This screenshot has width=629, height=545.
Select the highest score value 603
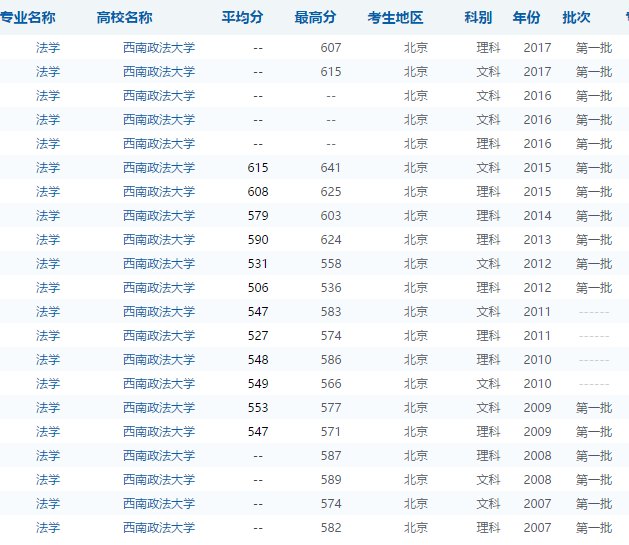tap(331, 216)
